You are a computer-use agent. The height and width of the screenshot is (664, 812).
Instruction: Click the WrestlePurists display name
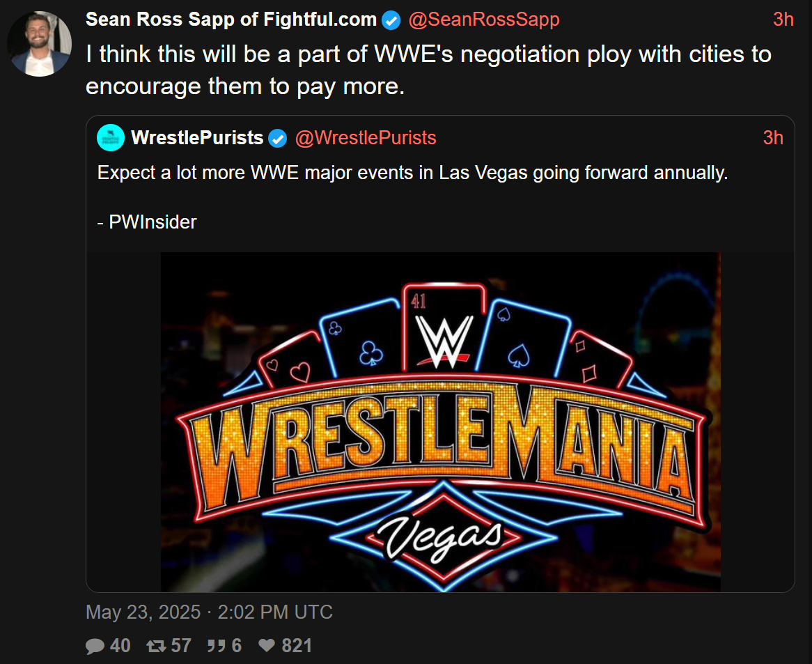coord(197,138)
